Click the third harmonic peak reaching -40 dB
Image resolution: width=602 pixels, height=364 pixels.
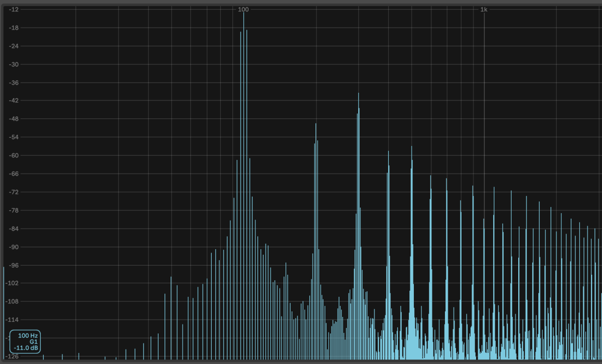(359, 226)
